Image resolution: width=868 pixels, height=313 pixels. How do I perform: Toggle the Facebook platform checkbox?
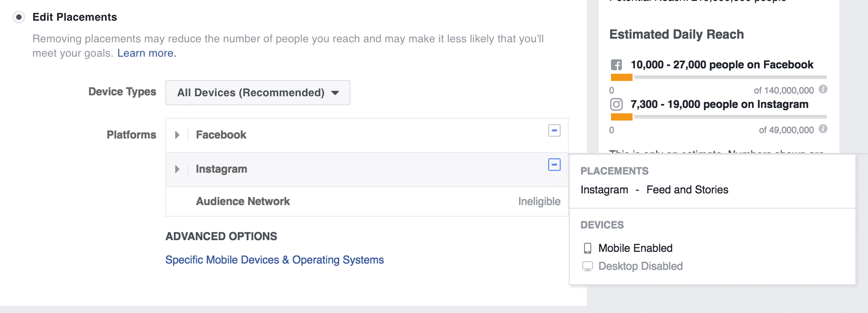(x=554, y=130)
